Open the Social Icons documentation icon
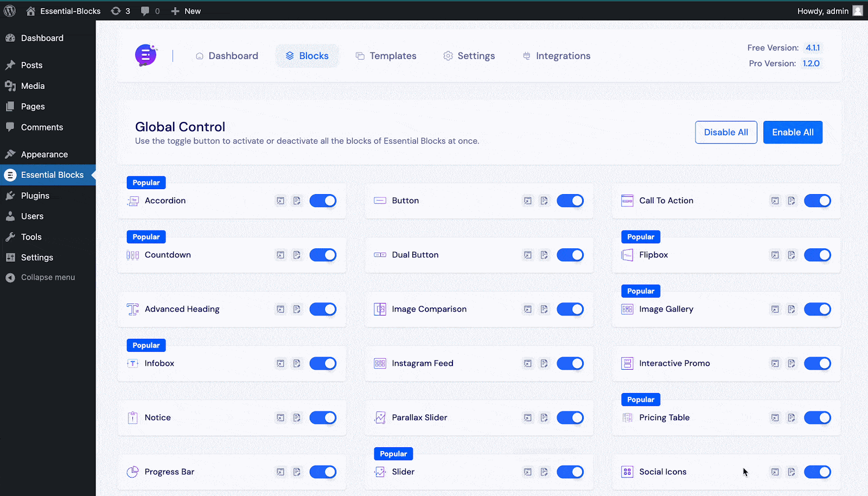 (x=792, y=472)
